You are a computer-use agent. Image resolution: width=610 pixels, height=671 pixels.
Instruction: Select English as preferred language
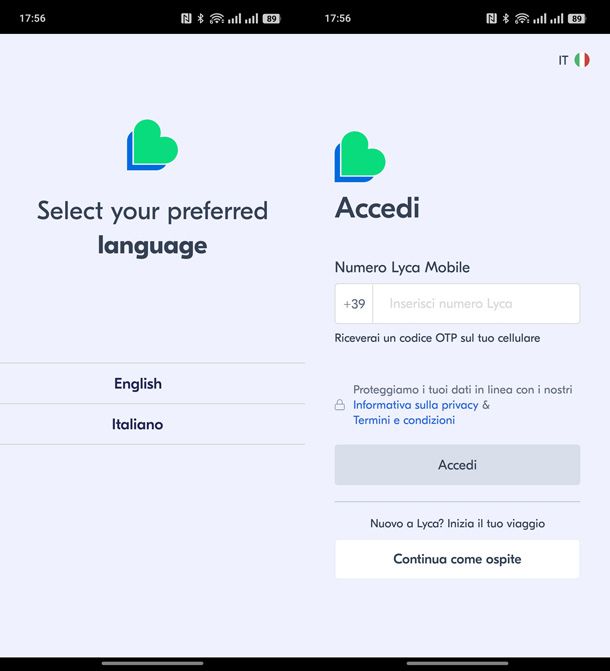[x=152, y=383]
